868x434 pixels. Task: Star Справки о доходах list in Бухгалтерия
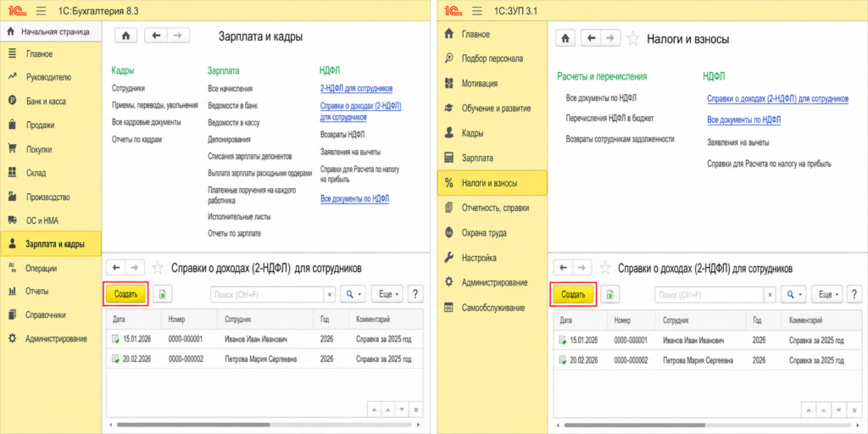point(158,268)
